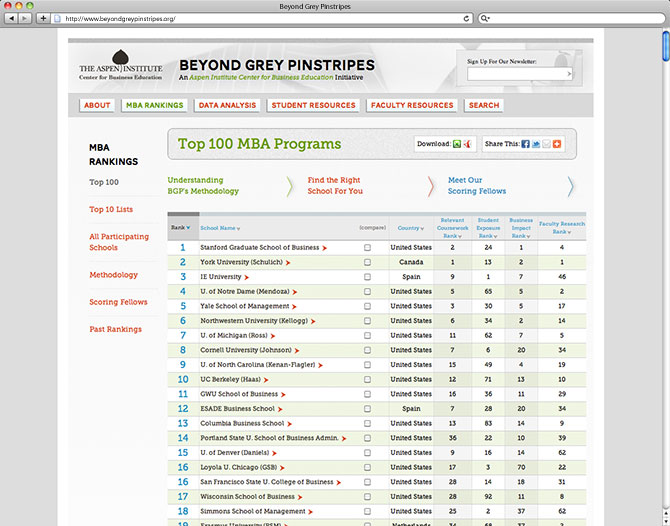This screenshot has height=526, width=670.
Task: Open the MBA RANKINGS nav tab
Action: point(155,105)
